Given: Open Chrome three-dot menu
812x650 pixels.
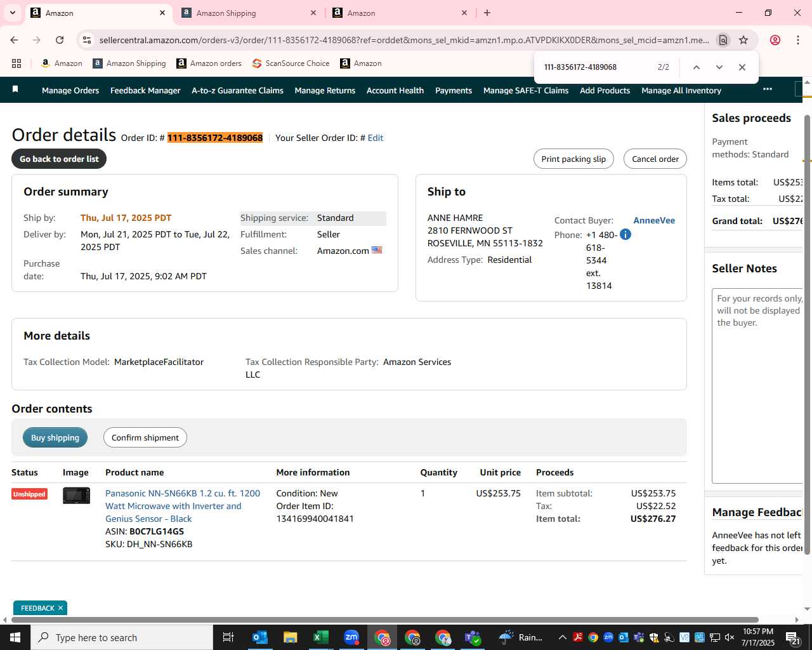Looking at the screenshot, I should (798, 40).
